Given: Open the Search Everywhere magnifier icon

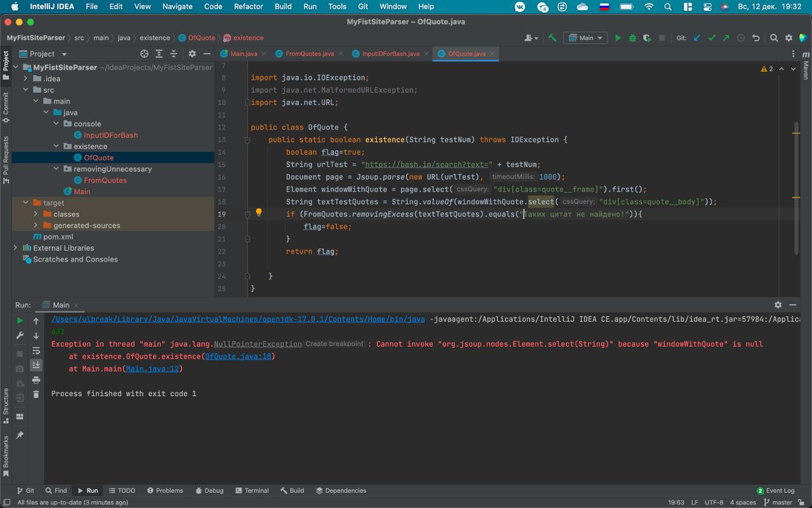Looking at the screenshot, I should [774, 38].
